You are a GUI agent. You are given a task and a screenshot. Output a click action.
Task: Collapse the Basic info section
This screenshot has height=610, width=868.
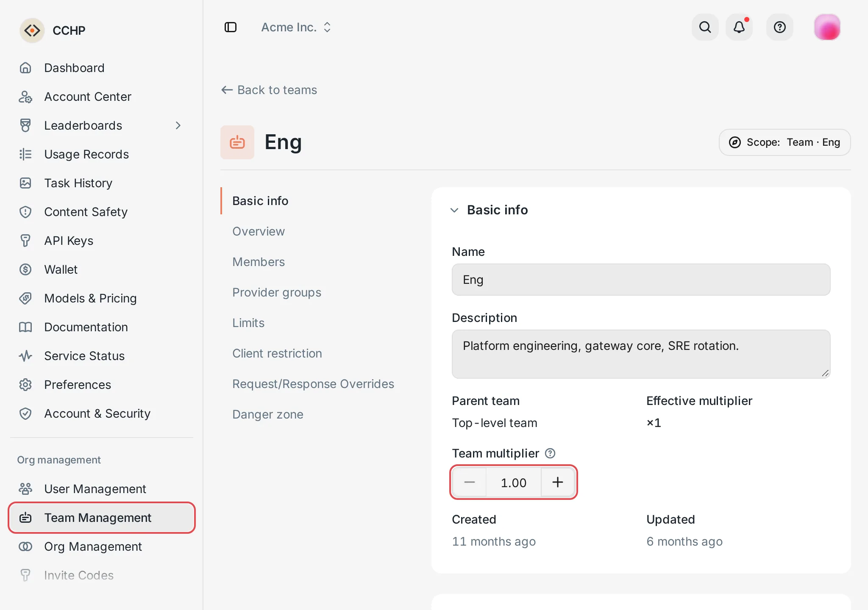(454, 210)
